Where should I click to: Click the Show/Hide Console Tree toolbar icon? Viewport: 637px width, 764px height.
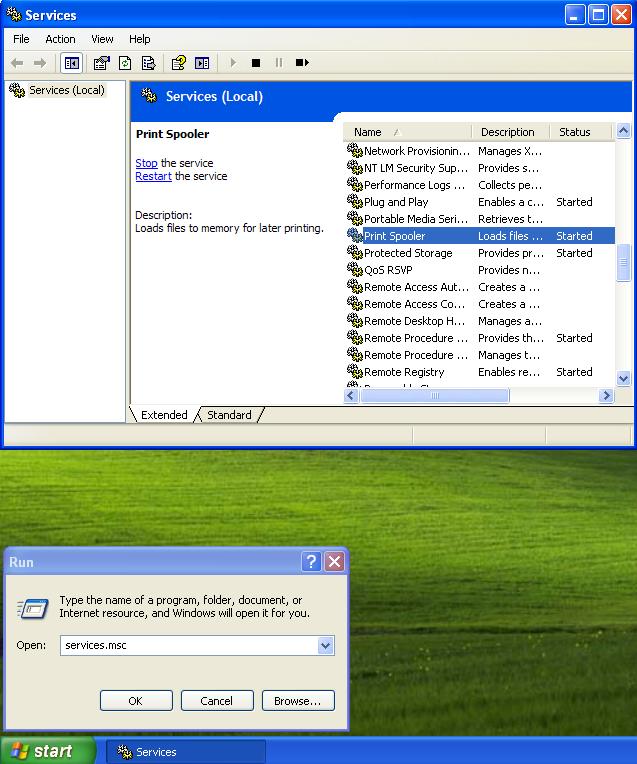coord(72,63)
